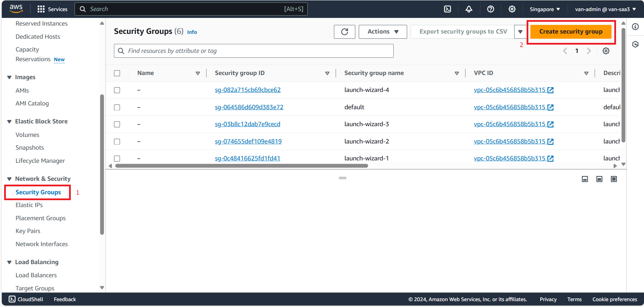This screenshot has width=644, height=307.
Task: Click Export security groups to CSV
Action: click(x=463, y=32)
